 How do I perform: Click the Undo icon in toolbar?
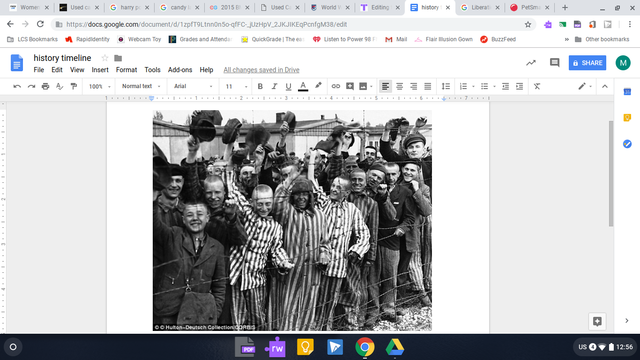click(x=17, y=87)
